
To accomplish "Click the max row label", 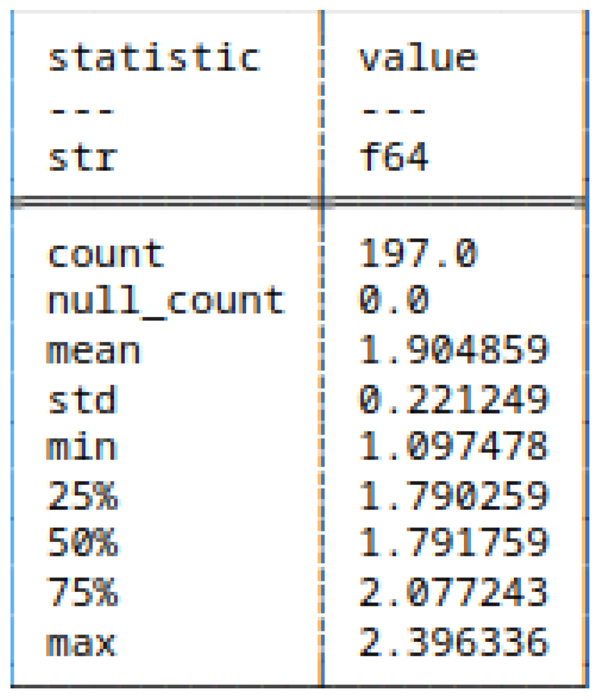I will (x=81, y=643).
